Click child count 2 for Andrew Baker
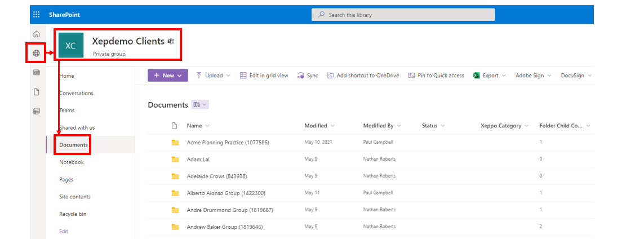Viewport: 644px width, 239px height. (x=541, y=227)
